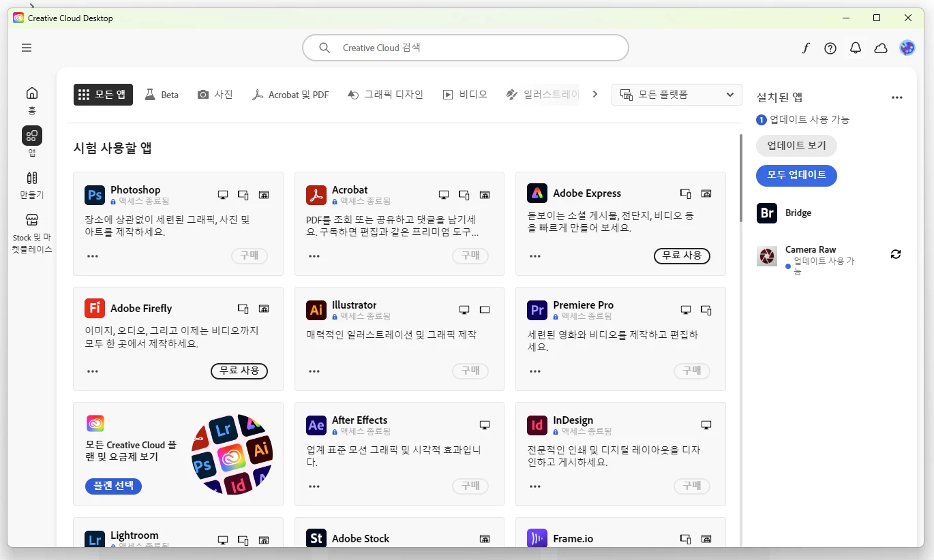Select Apps icon in sidebar

pos(32,136)
